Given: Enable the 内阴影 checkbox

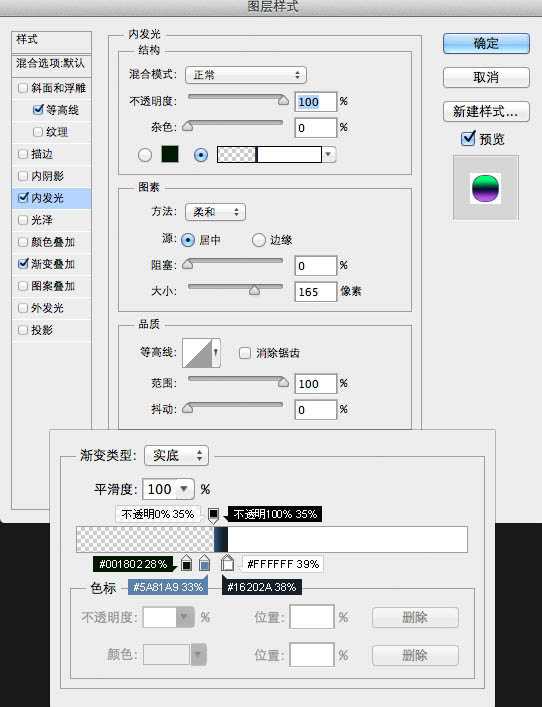Looking at the screenshot, I should (23, 176).
